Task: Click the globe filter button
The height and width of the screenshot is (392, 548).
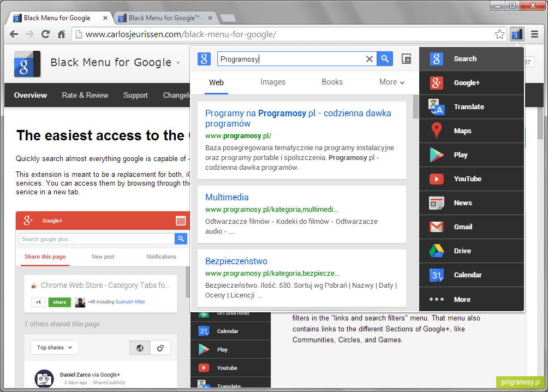Action: (x=140, y=348)
